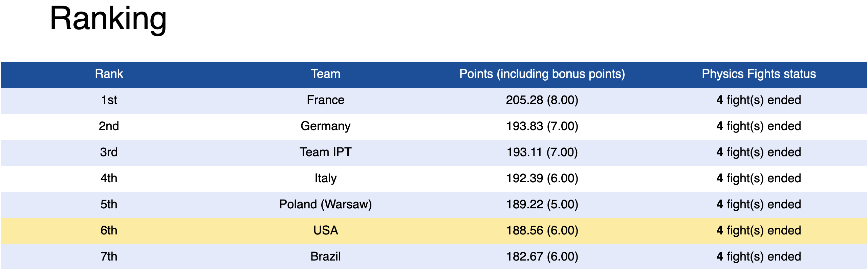The height and width of the screenshot is (269, 868).
Task: Click the Team column header
Action: 325,74
